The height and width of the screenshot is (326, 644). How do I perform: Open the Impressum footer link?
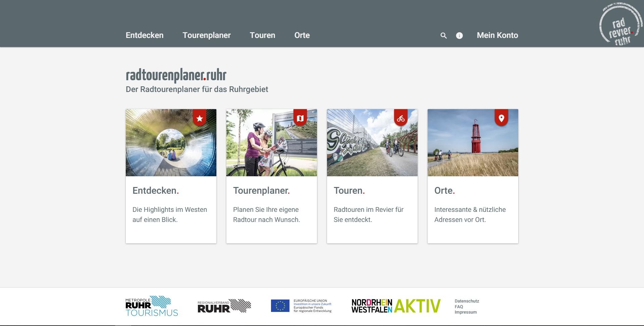466,312
